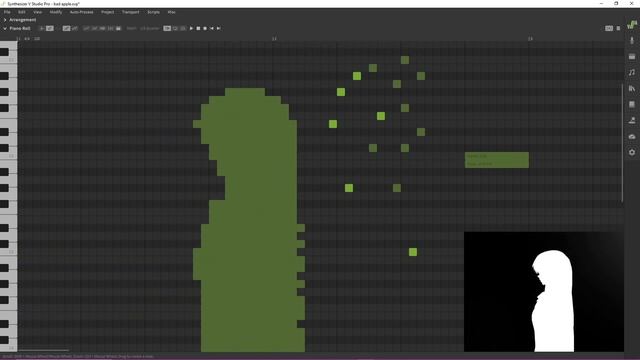Open the File menu

pos(7,12)
